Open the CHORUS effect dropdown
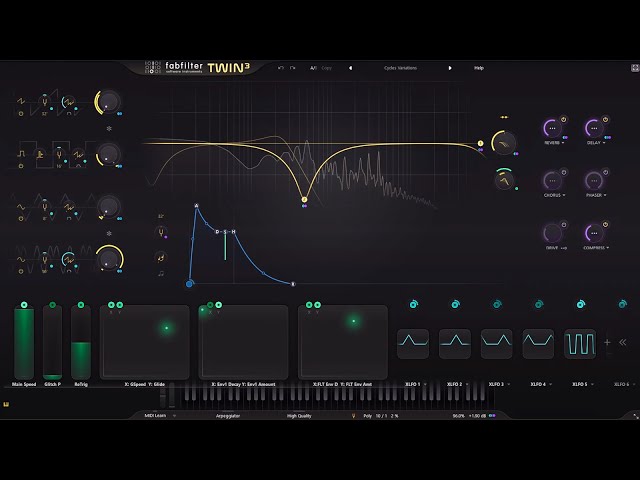Screen dimensions: 640x480 [554, 196]
